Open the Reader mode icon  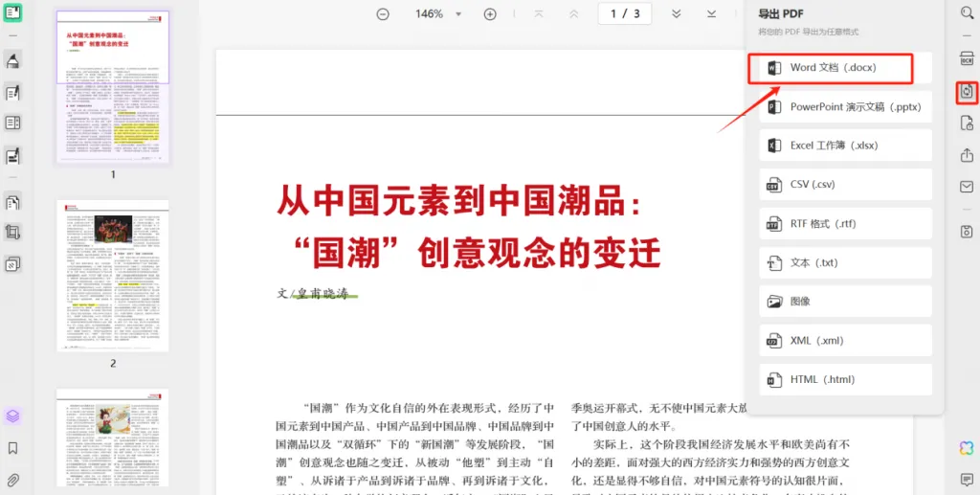coord(12,11)
